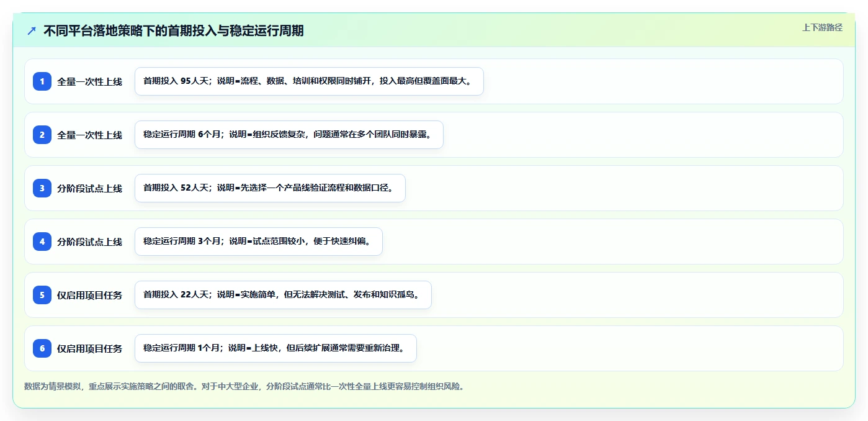868x421 pixels.
Task: Open the 首期投入 22人天 detail box
Action: tap(283, 295)
